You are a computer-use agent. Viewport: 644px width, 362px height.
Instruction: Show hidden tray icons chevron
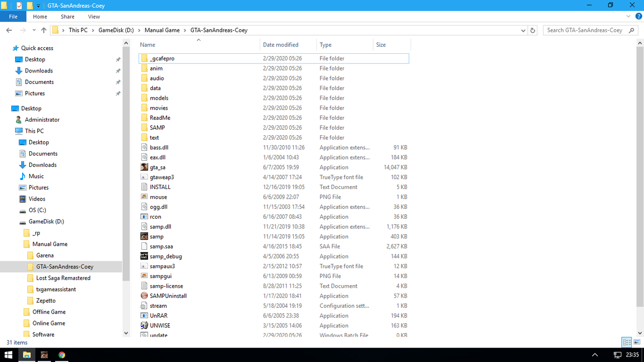595,355
